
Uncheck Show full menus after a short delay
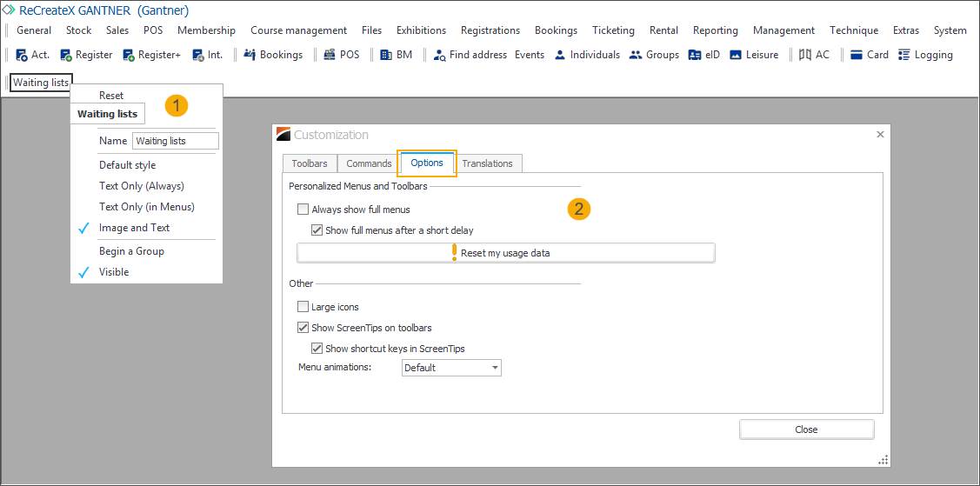[317, 230]
